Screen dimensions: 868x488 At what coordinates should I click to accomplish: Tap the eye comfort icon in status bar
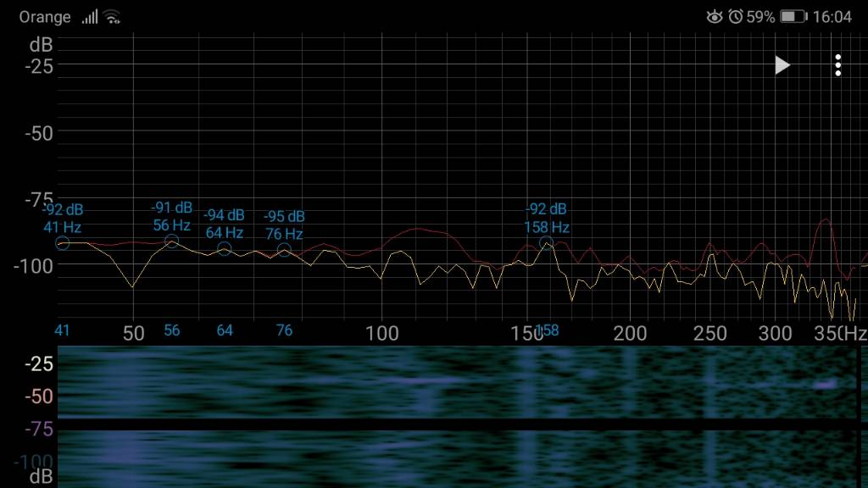pyautogui.click(x=715, y=17)
